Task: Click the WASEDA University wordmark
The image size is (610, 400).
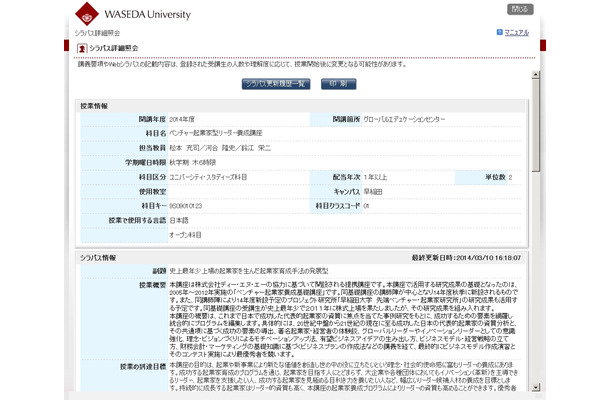Action: pyautogui.click(x=147, y=15)
